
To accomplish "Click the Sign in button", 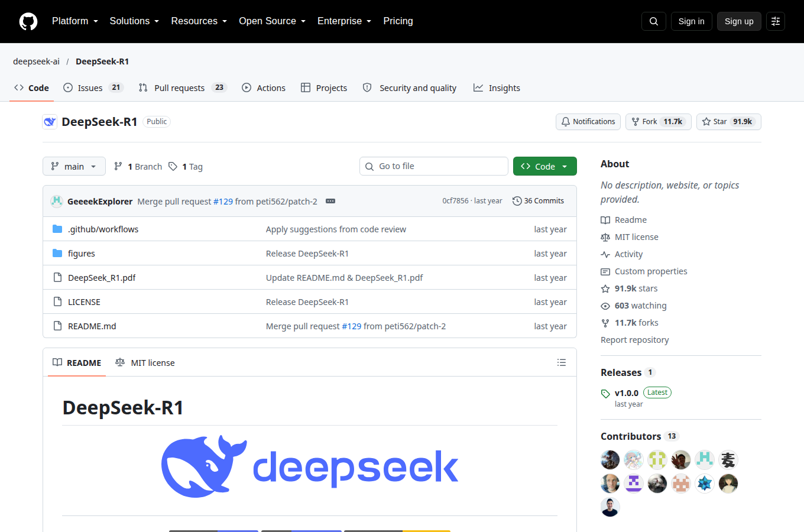I will click(692, 21).
